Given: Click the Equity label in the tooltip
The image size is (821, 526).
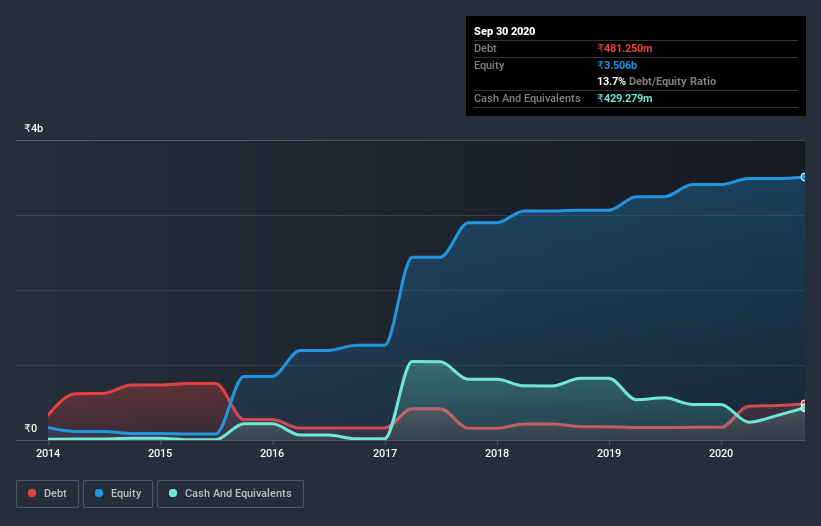Looking at the screenshot, I should click(x=489, y=65).
